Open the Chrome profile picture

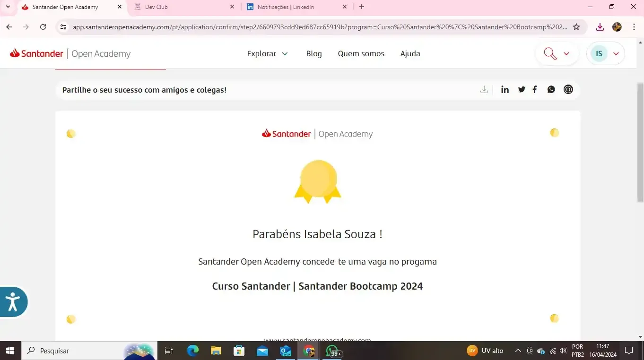click(x=617, y=27)
